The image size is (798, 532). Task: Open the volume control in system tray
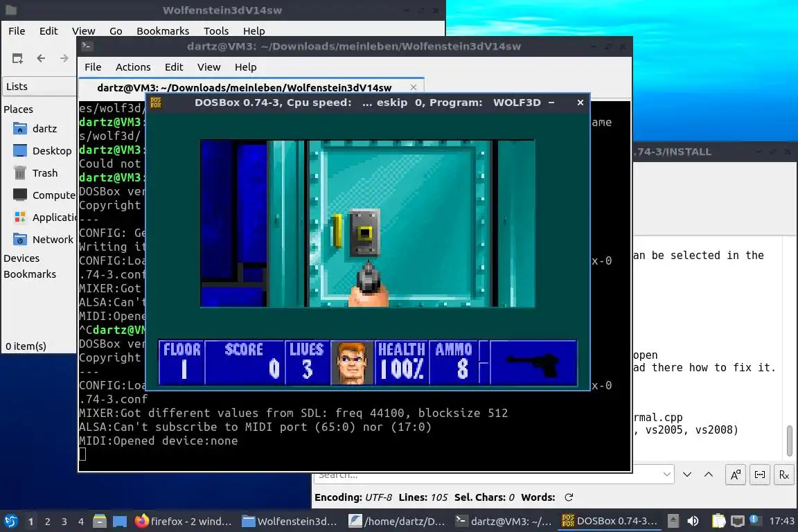693,521
